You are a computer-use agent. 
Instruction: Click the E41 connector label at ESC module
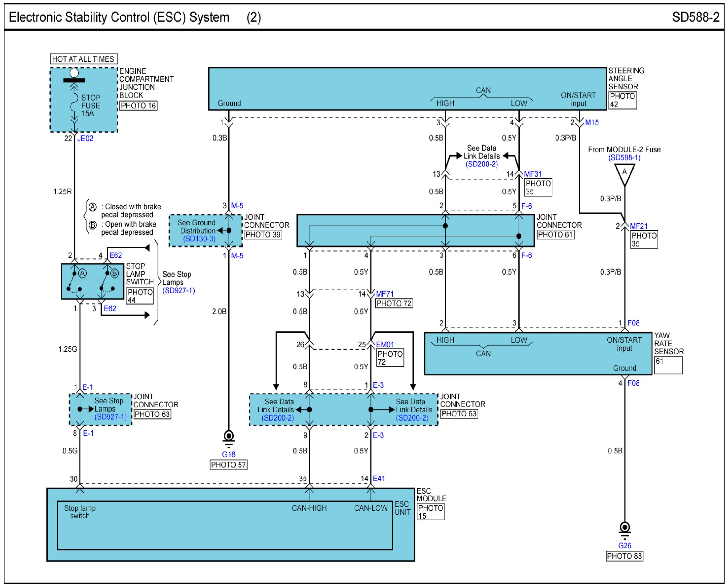(x=379, y=479)
